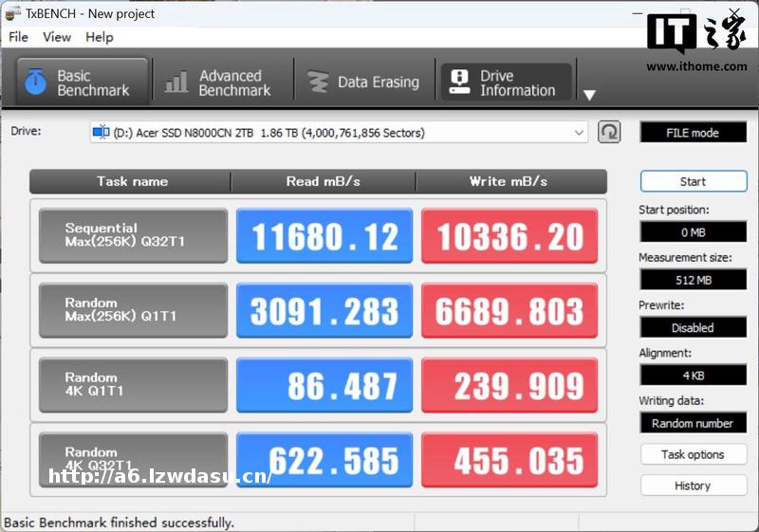
Task: Change Prewrite Disabled setting
Action: pos(694,327)
